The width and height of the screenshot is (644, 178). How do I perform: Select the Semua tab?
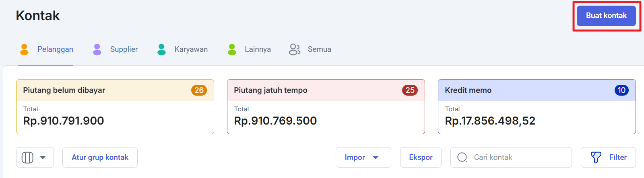(319, 49)
